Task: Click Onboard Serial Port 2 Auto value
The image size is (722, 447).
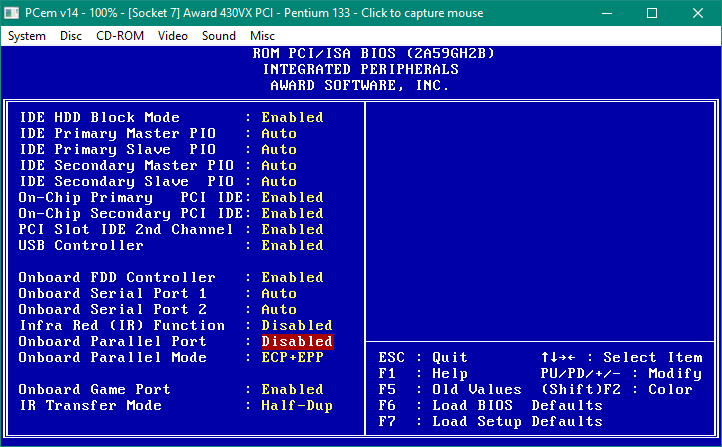Action: (x=279, y=309)
